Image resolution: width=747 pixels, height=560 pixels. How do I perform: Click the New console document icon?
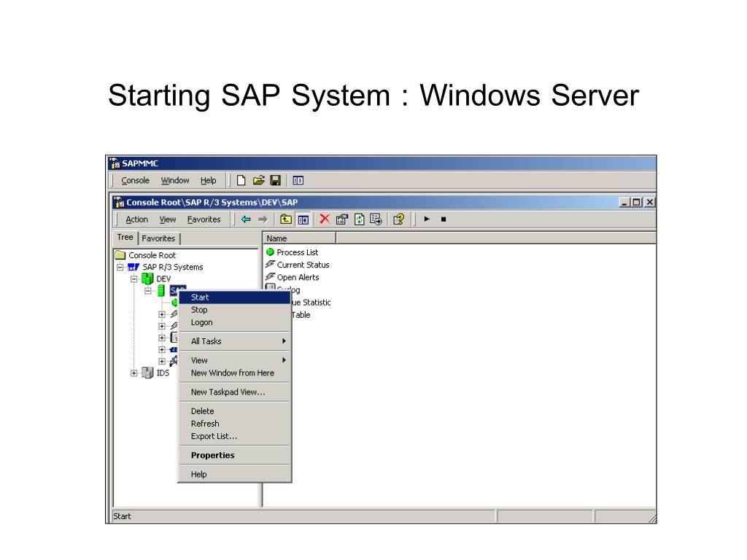[241, 181]
